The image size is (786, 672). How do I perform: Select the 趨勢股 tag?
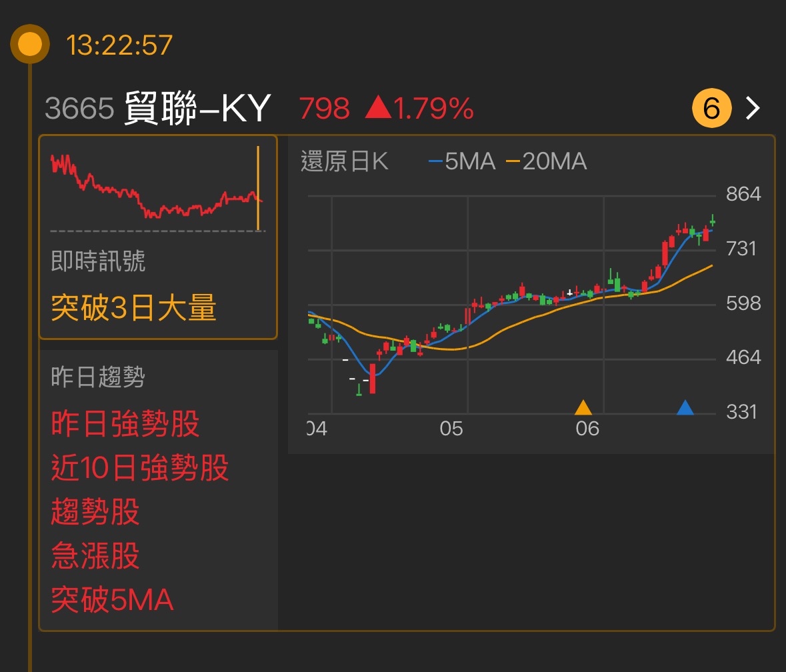pyautogui.click(x=95, y=511)
